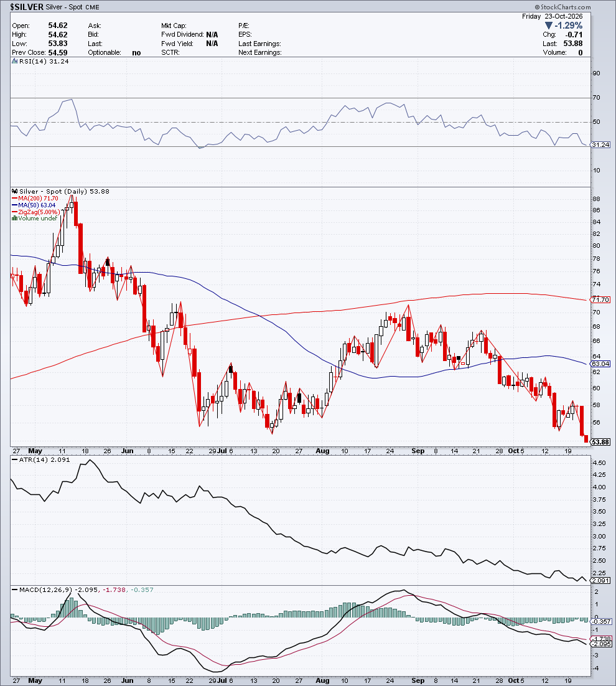Viewport: 616px width, 686px height.
Task: Click the 'MACD(12,26,9) -2.095' label
Action: click(58, 590)
